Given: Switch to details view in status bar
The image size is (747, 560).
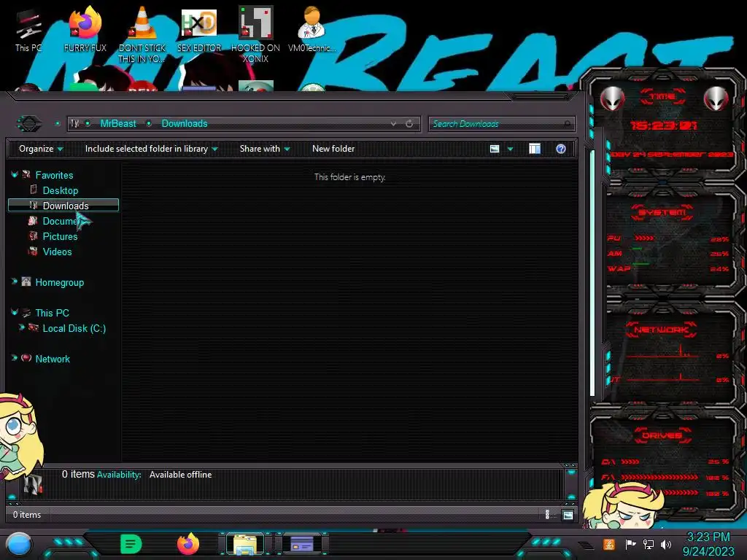Looking at the screenshot, I should 547,514.
